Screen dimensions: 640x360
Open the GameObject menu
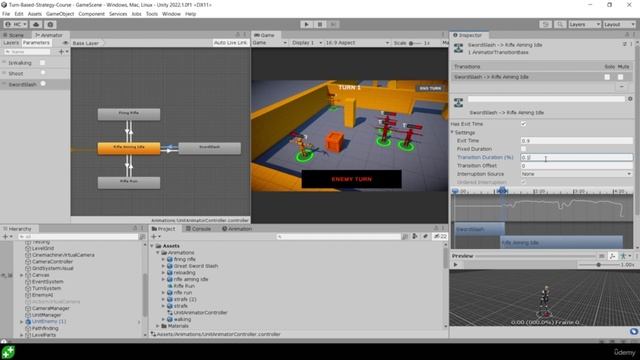(x=60, y=14)
